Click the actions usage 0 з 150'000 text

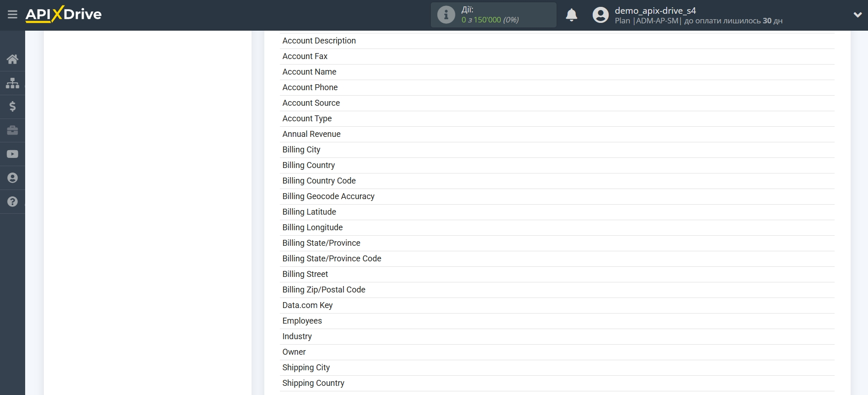point(490,20)
